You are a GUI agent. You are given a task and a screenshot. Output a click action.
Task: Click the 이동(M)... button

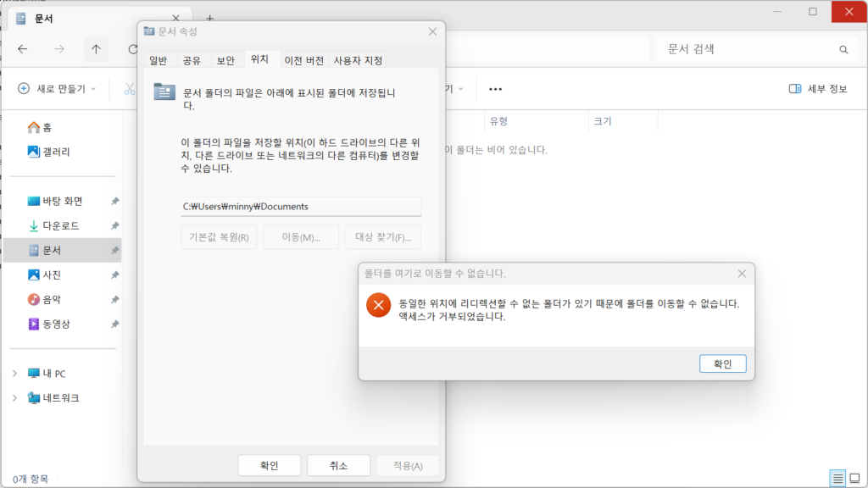tap(301, 237)
